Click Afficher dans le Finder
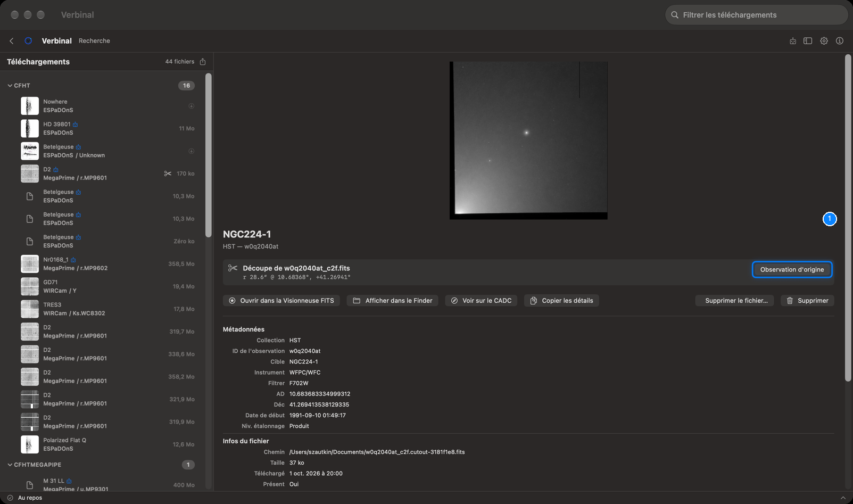 pos(393,301)
